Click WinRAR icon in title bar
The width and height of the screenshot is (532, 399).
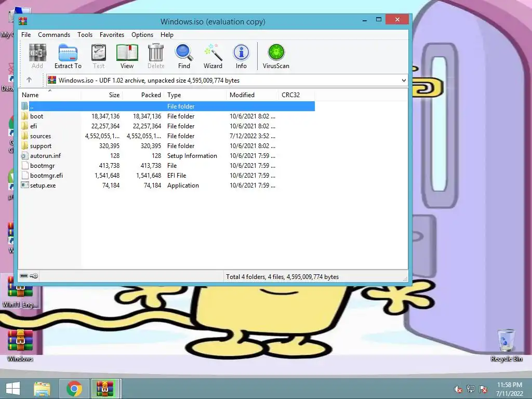point(23,21)
